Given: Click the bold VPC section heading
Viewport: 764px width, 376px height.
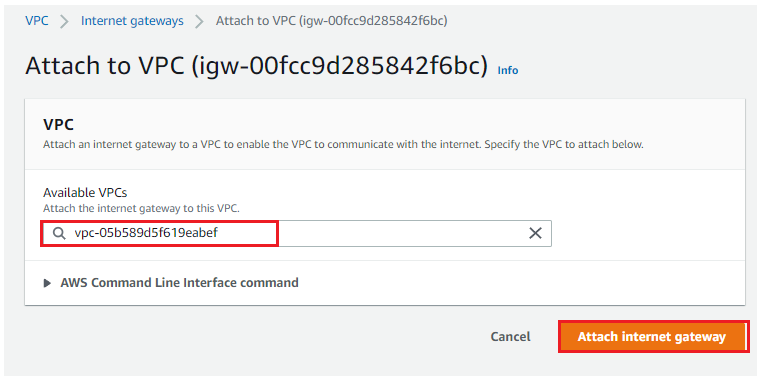Looking at the screenshot, I should (x=58, y=125).
